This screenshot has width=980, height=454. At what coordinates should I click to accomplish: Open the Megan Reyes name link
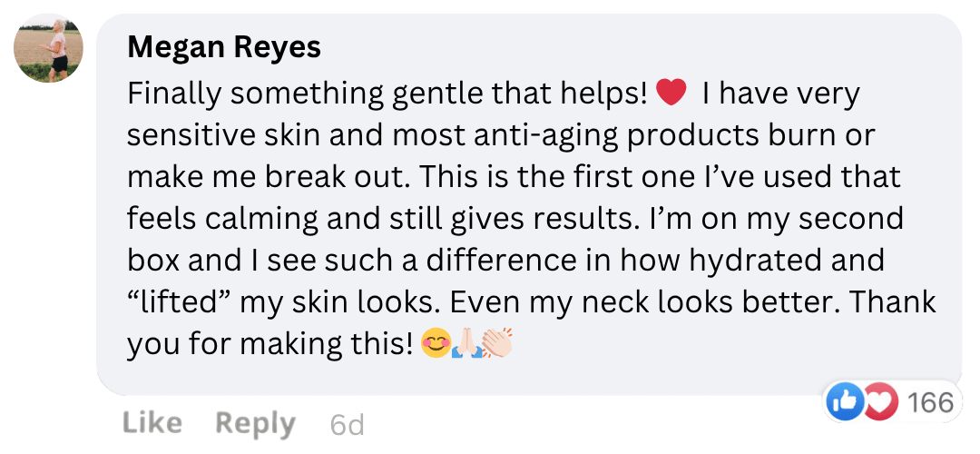[x=224, y=47]
